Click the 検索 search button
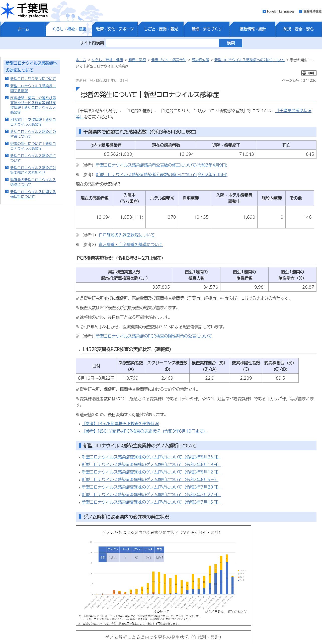This screenshot has width=322, height=644. (x=231, y=43)
